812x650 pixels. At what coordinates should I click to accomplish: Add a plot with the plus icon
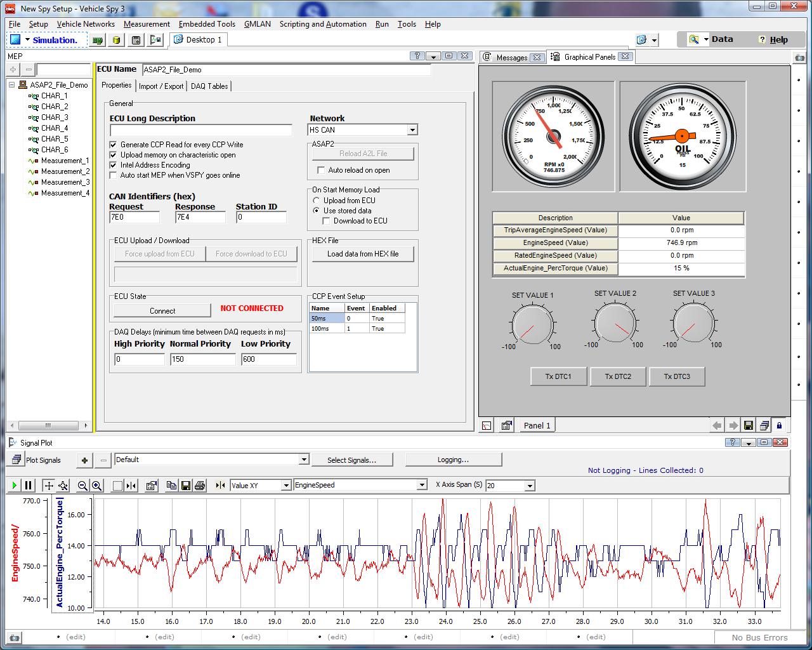pyautogui.click(x=84, y=460)
